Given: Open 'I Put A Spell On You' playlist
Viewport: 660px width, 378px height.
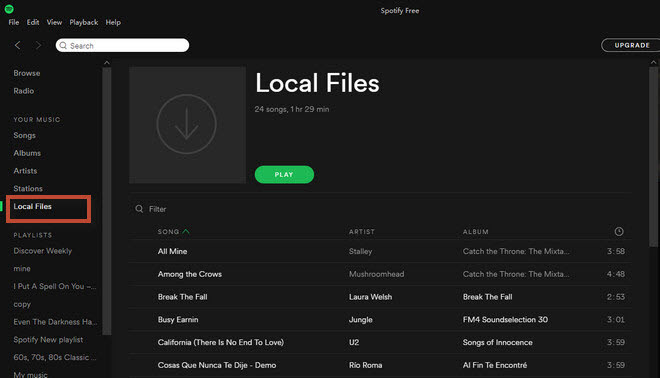Looking at the screenshot, I should point(54,286).
